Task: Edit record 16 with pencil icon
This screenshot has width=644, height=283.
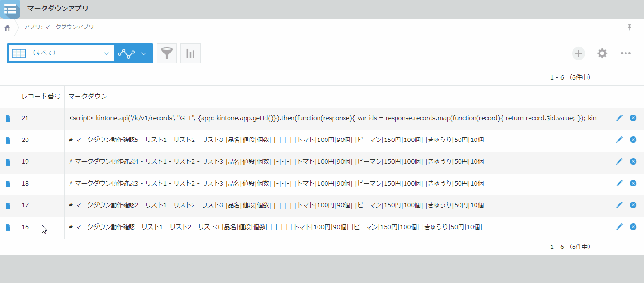Action: 619,227
